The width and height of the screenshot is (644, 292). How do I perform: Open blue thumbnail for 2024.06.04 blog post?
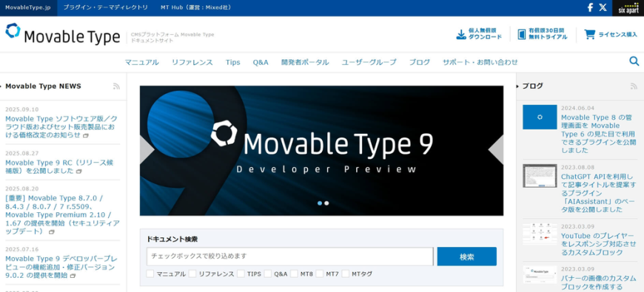click(540, 118)
